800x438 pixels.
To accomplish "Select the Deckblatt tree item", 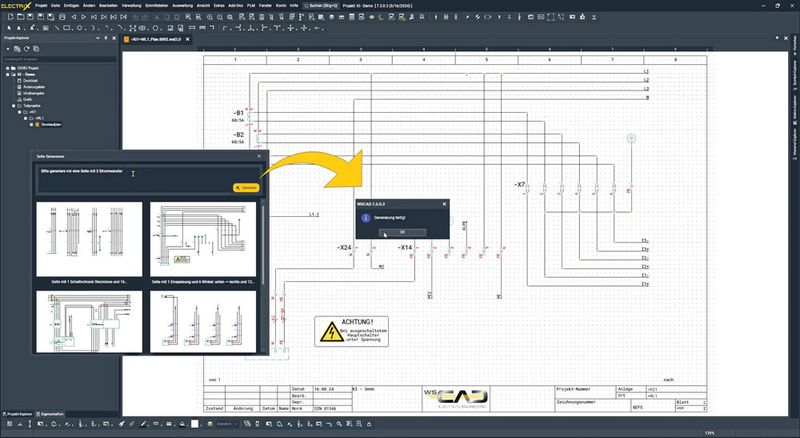I will [x=30, y=81].
